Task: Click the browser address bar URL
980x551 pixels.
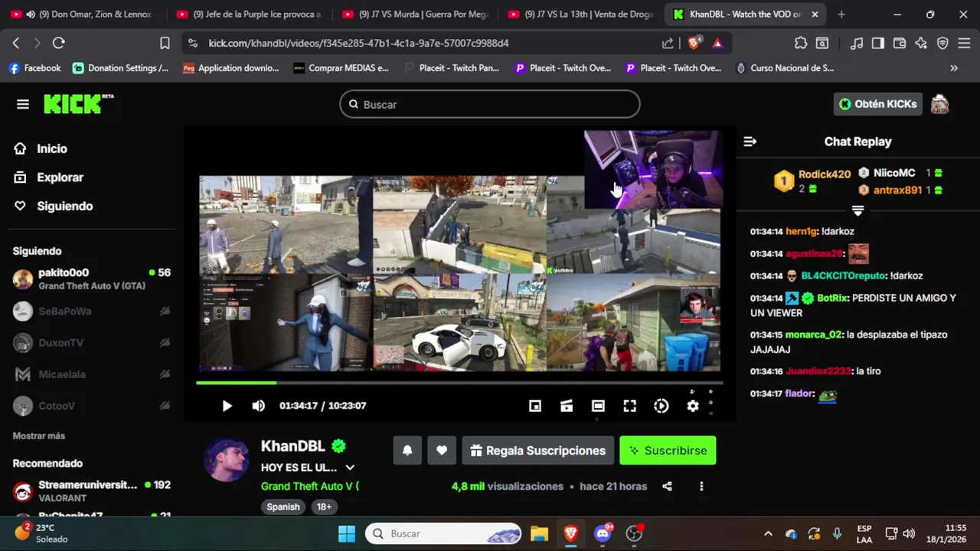Action: (358, 44)
